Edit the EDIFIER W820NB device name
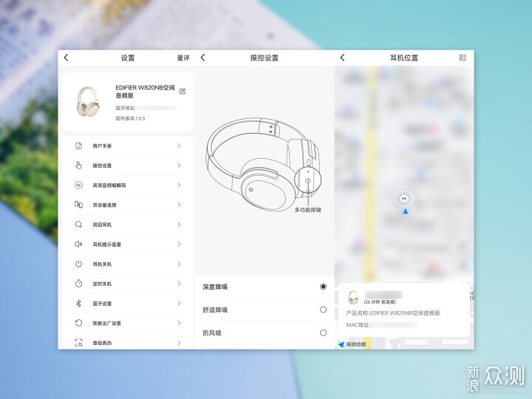Viewport: 532px width, 399px height. pos(183,92)
